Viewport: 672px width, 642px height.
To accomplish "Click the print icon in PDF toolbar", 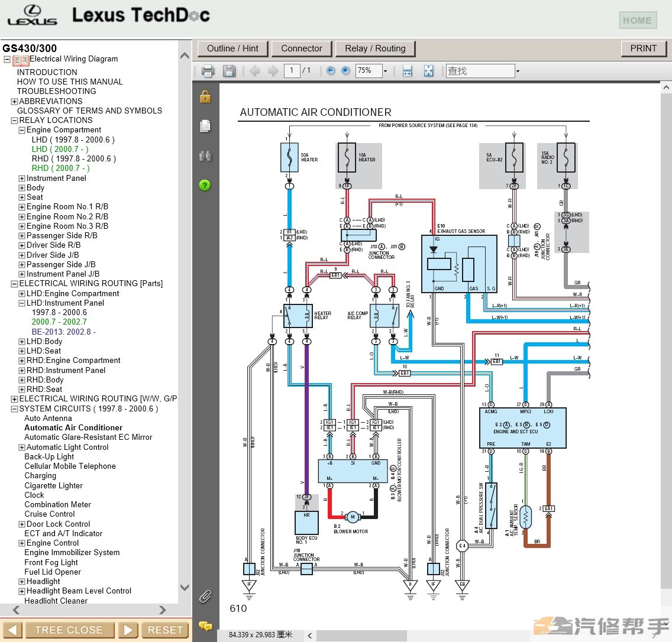I will pyautogui.click(x=208, y=71).
